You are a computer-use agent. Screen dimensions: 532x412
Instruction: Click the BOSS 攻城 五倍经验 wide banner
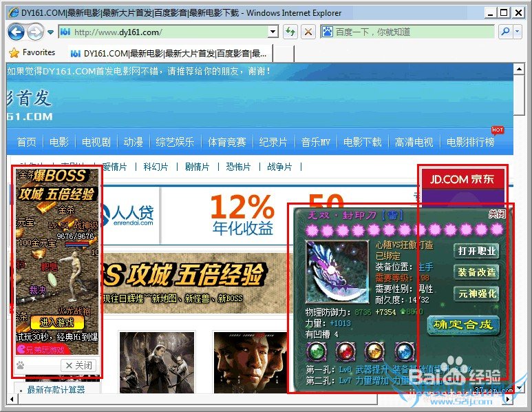click(194, 282)
